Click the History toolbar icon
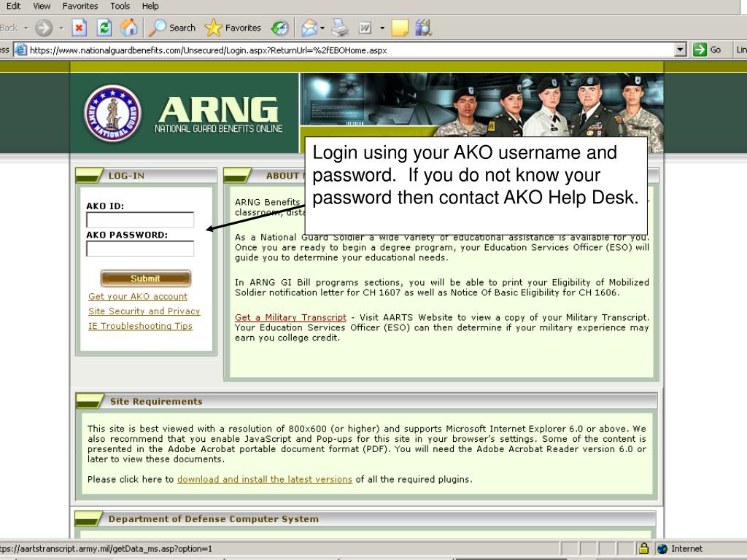 [x=279, y=28]
